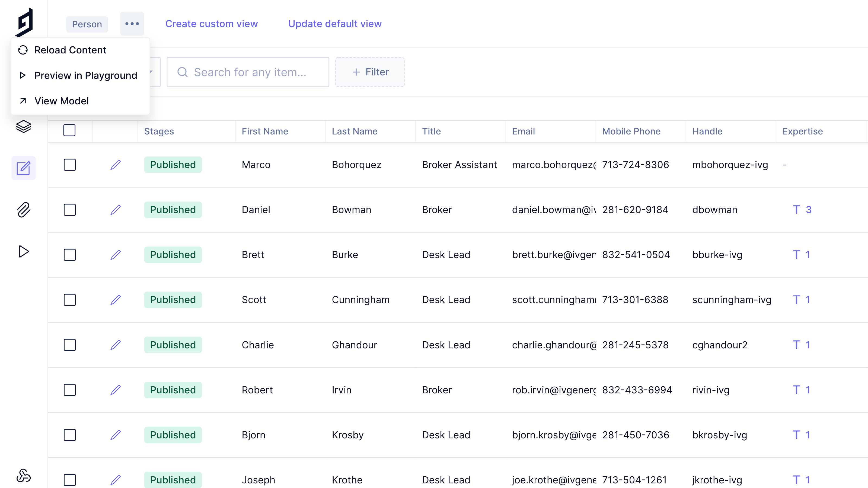
Task: Toggle the select-all header checkbox
Action: pyautogui.click(x=69, y=130)
